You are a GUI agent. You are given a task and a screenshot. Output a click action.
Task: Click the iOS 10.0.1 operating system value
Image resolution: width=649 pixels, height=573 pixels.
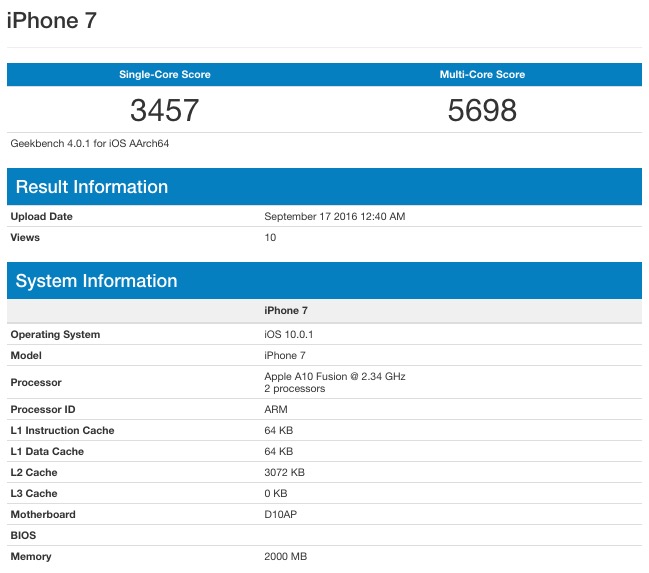click(288, 335)
